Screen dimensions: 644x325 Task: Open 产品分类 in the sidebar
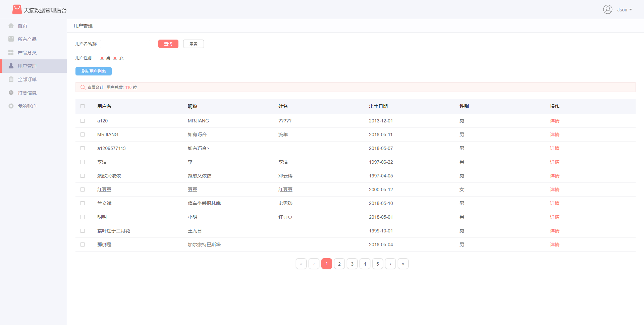[34, 53]
